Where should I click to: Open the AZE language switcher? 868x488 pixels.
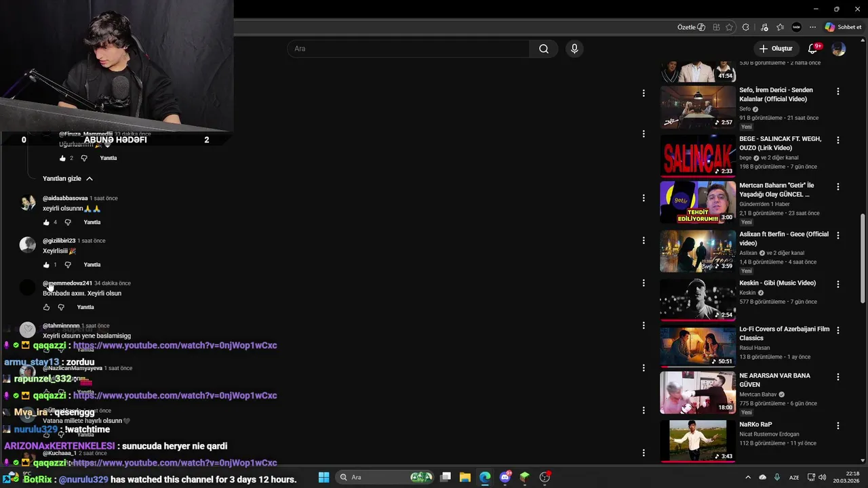click(x=793, y=477)
